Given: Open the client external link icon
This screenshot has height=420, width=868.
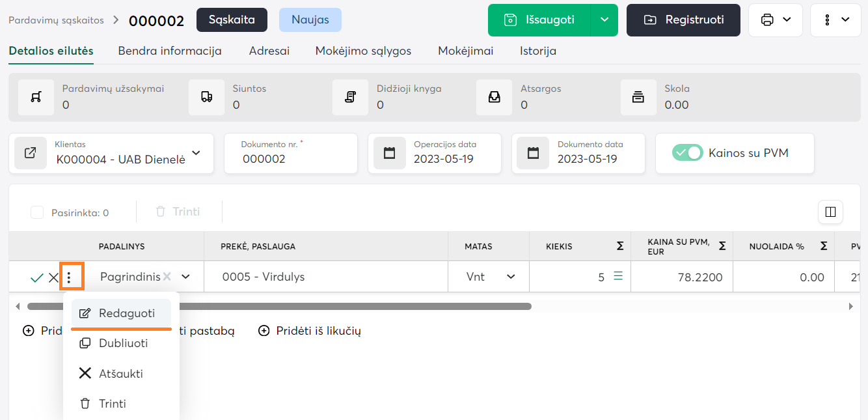Looking at the screenshot, I should pyautogui.click(x=31, y=153).
